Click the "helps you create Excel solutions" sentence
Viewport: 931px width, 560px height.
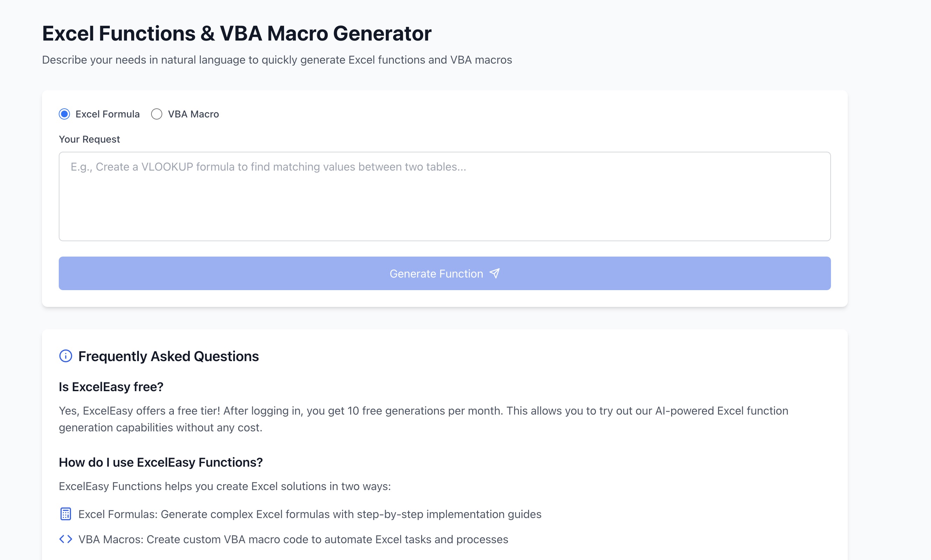click(225, 486)
